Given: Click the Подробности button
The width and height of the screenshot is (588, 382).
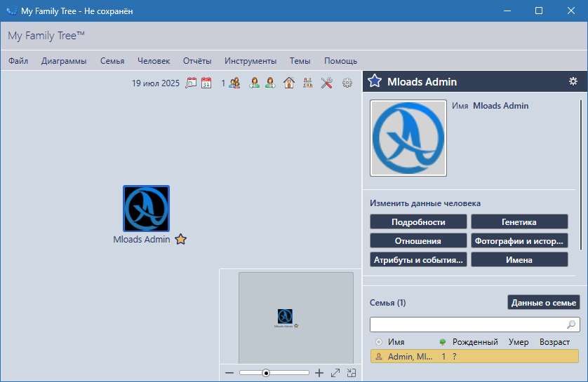Looking at the screenshot, I should (x=418, y=221).
